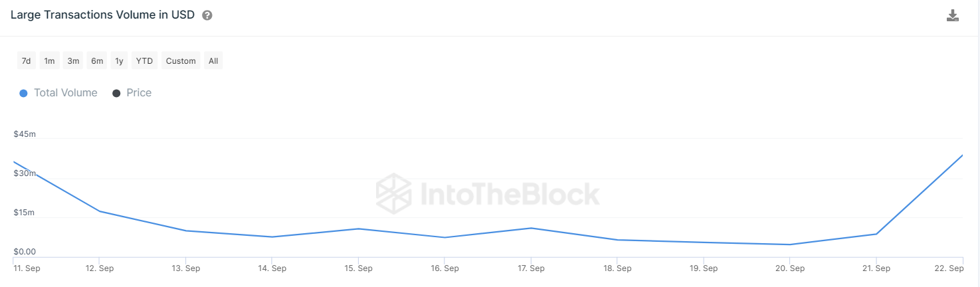
Task: Open the Custom date range
Action: point(181,61)
